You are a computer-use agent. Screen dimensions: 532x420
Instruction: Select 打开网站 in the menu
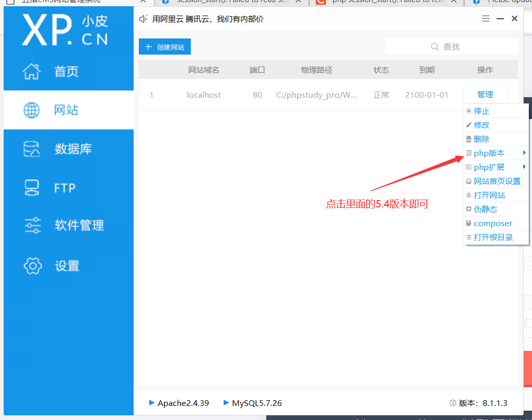coord(496,195)
